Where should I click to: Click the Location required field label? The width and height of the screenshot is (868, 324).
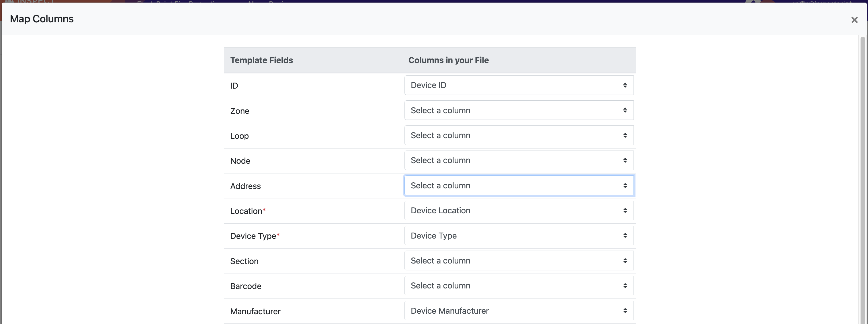[248, 211]
